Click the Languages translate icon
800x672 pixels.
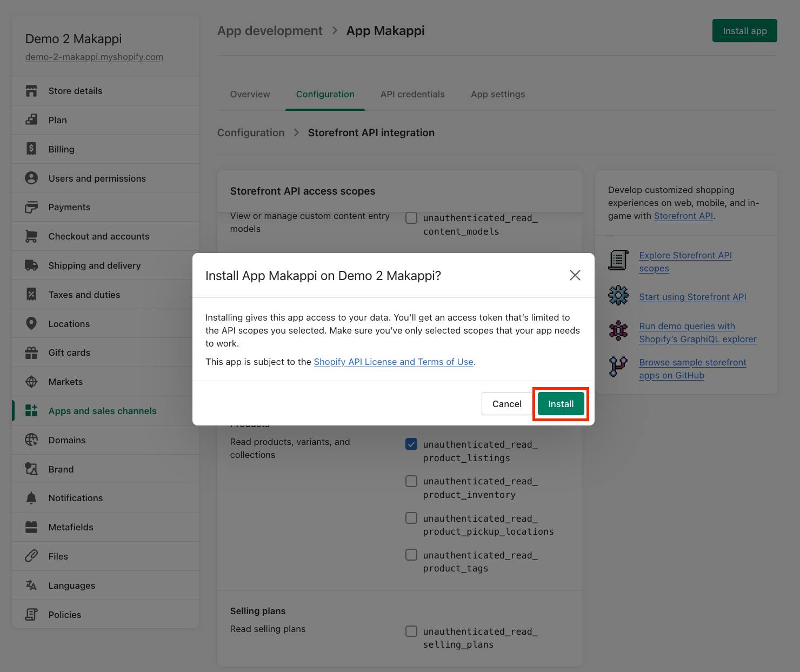pos(31,585)
